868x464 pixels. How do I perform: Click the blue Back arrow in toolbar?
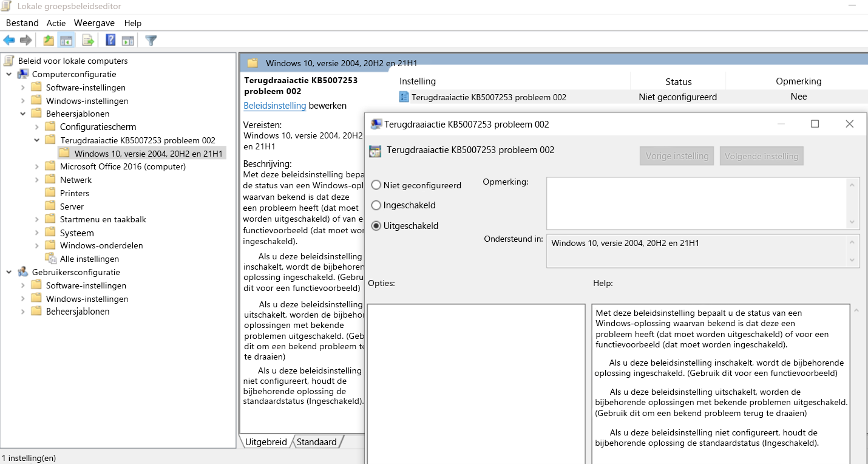9,41
